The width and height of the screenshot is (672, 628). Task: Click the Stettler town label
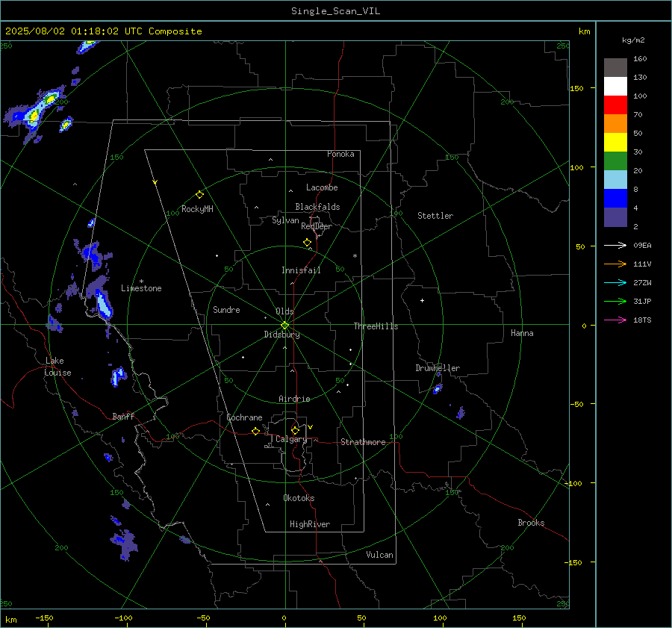(435, 216)
